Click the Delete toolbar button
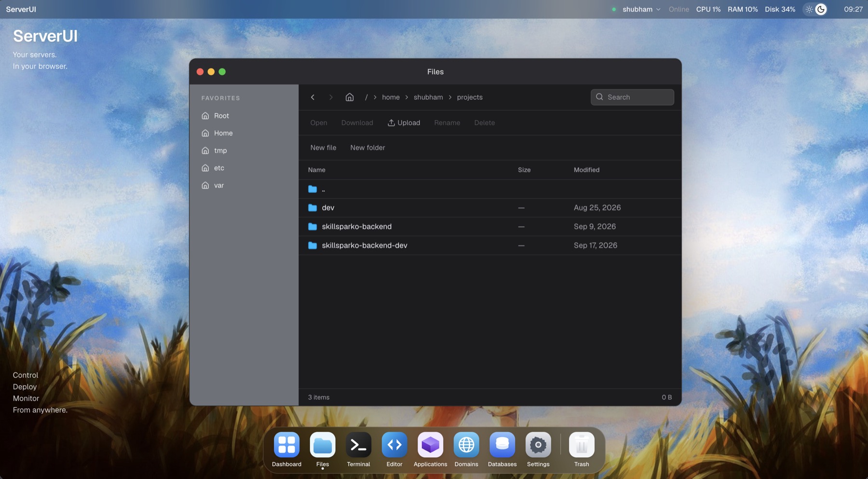This screenshot has width=868, height=479. [x=484, y=123]
